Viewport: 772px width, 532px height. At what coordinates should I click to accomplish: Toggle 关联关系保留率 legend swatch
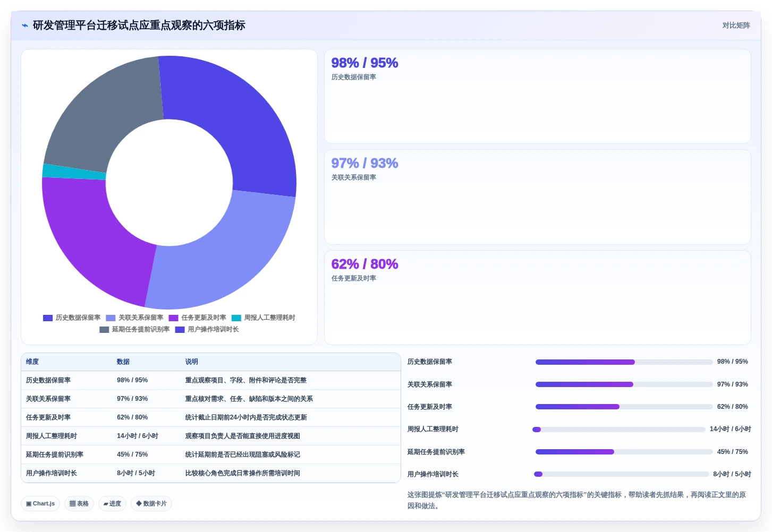pyautogui.click(x=111, y=318)
